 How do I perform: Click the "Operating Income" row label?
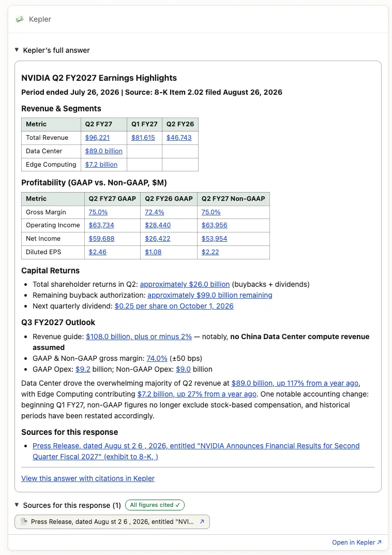(x=53, y=225)
